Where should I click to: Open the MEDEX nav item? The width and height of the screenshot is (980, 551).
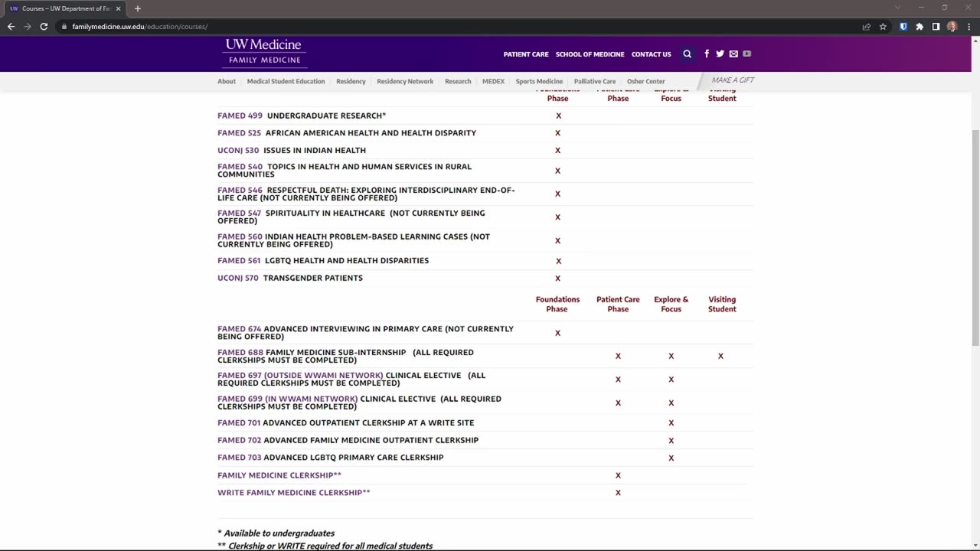pos(493,81)
